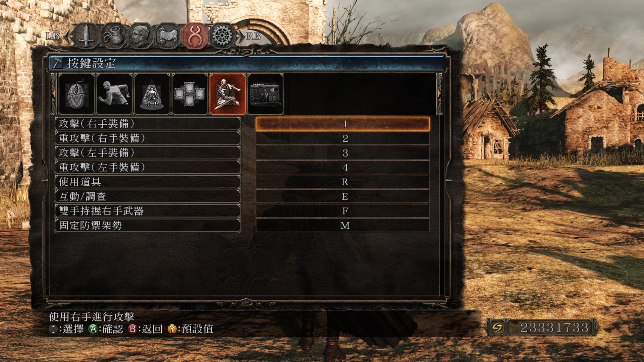Click the Y:預設值 default reset prompt
Viewport: 644px width, 362px height.
pos(191,329)
